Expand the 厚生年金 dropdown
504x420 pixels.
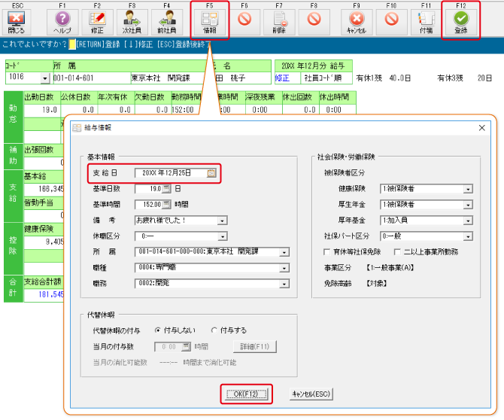[x=468, y=205]
